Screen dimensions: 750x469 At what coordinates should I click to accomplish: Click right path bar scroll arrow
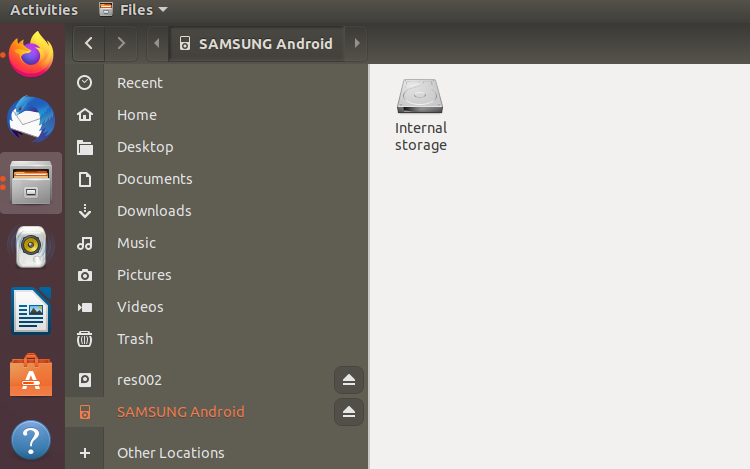point(357,43)
